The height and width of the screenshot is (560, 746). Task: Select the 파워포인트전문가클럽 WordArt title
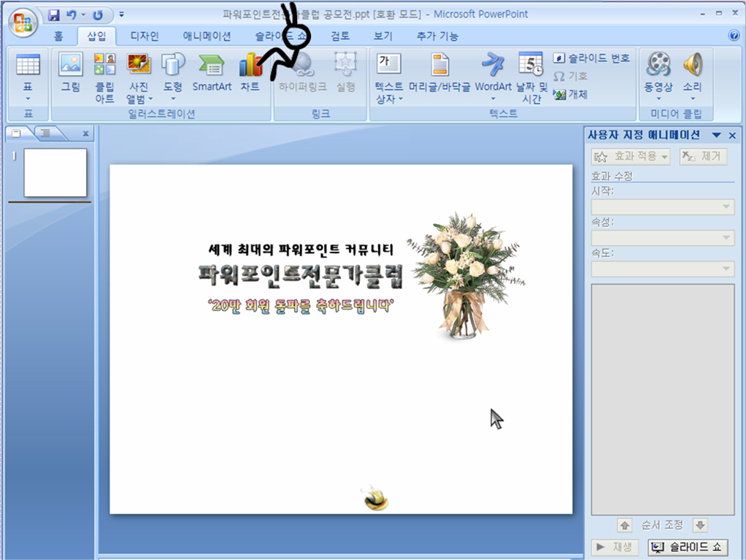[x=301, y=276]
